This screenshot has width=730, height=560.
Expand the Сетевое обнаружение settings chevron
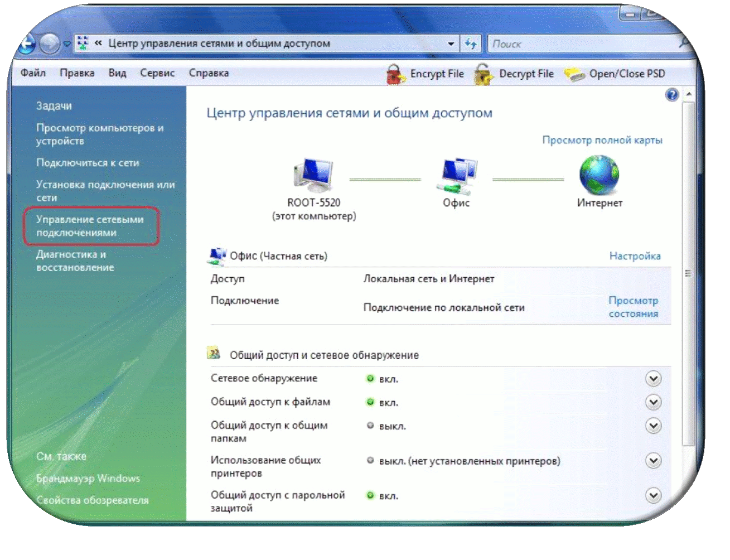pos(653,379)
